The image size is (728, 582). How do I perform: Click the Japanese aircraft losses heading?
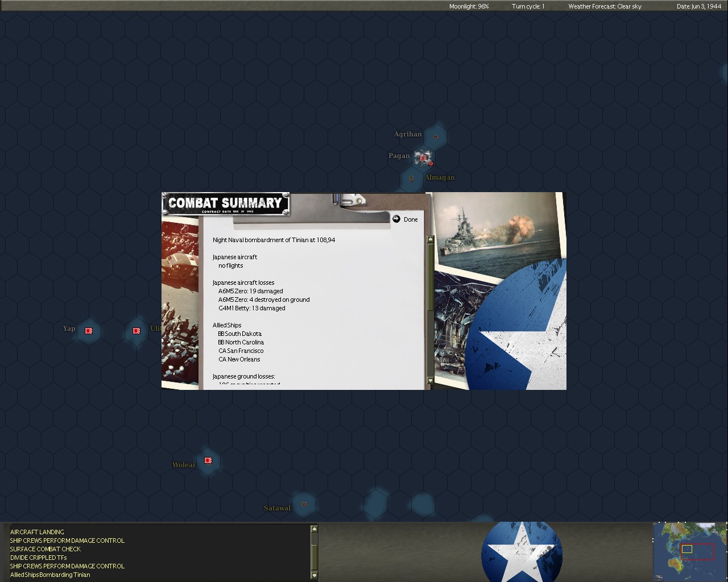click(x=243, y=282)
